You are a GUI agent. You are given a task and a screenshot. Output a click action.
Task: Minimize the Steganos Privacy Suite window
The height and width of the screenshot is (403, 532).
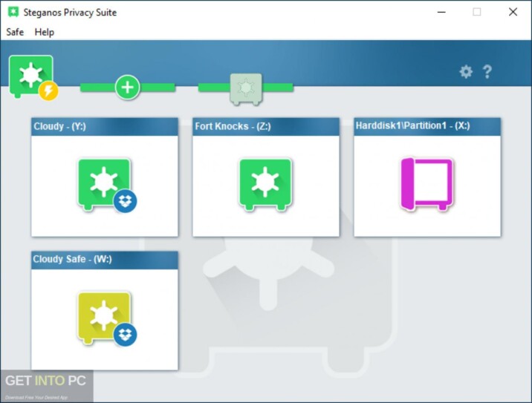[441, 12]
